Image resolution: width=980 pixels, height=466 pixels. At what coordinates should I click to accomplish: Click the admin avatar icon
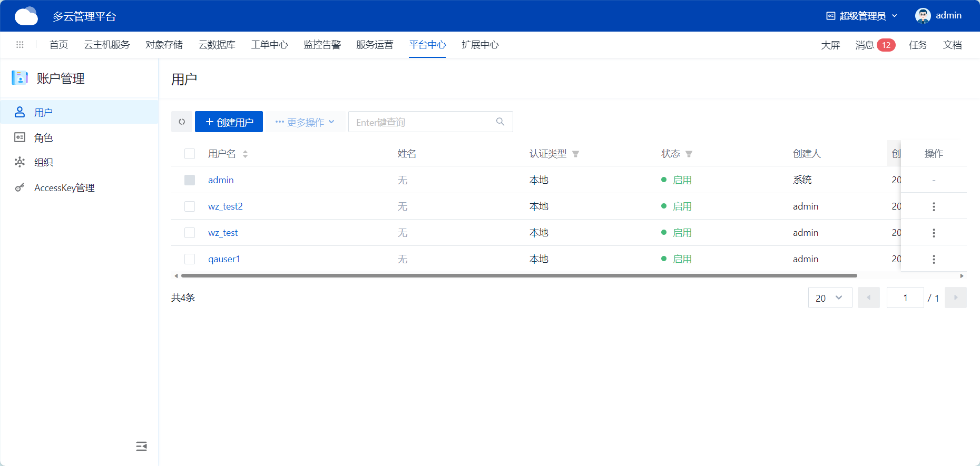click(x=923, y=16)
